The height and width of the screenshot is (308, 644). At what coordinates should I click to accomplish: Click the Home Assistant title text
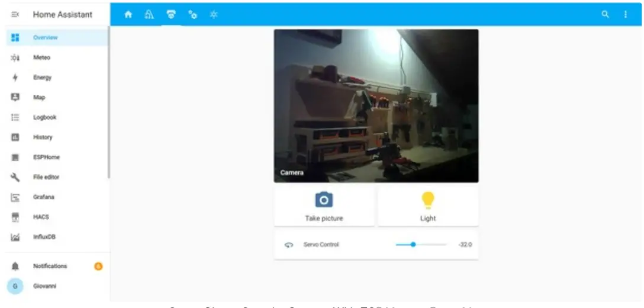point(63,14)
